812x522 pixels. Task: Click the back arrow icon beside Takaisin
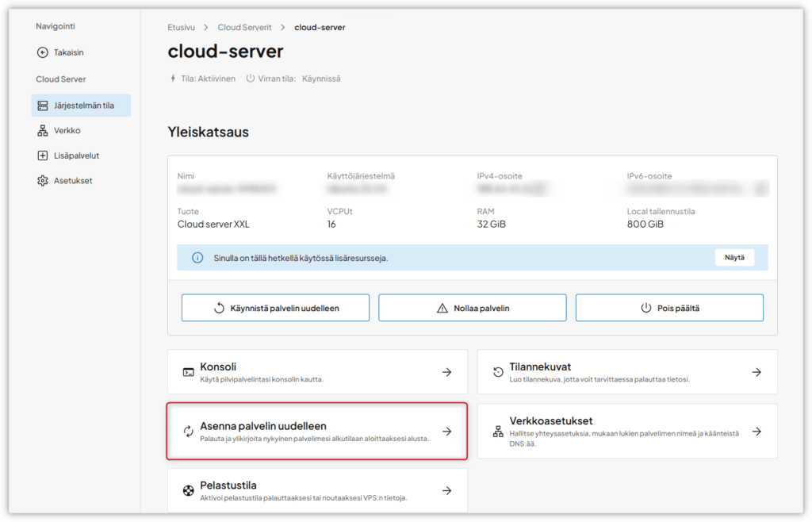pos(43,52)
